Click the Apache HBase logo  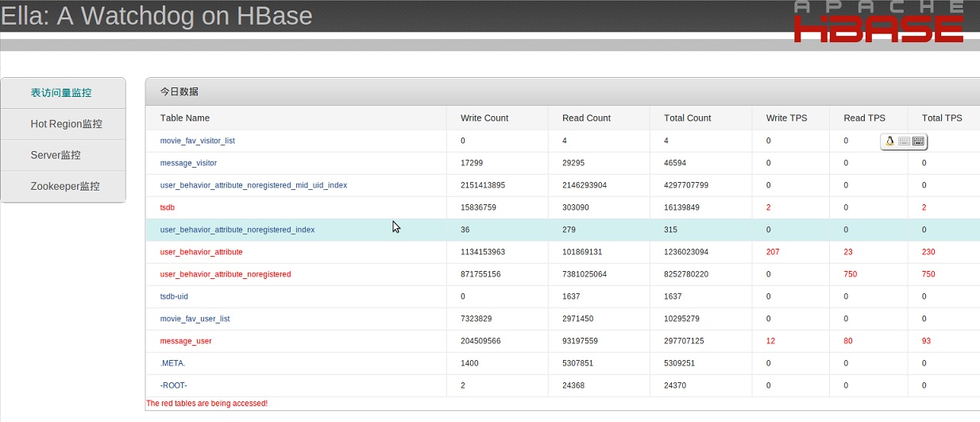point(878,21)
